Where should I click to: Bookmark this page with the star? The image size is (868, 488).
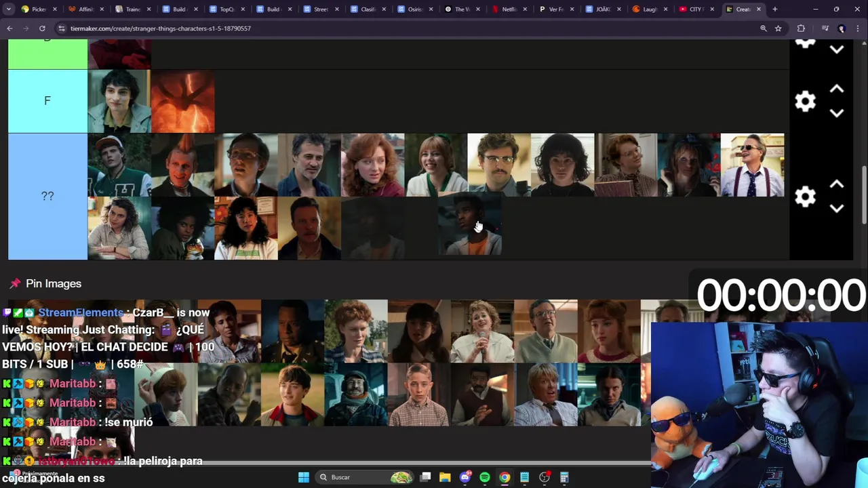pyautogui.click(x=778, y=28)
